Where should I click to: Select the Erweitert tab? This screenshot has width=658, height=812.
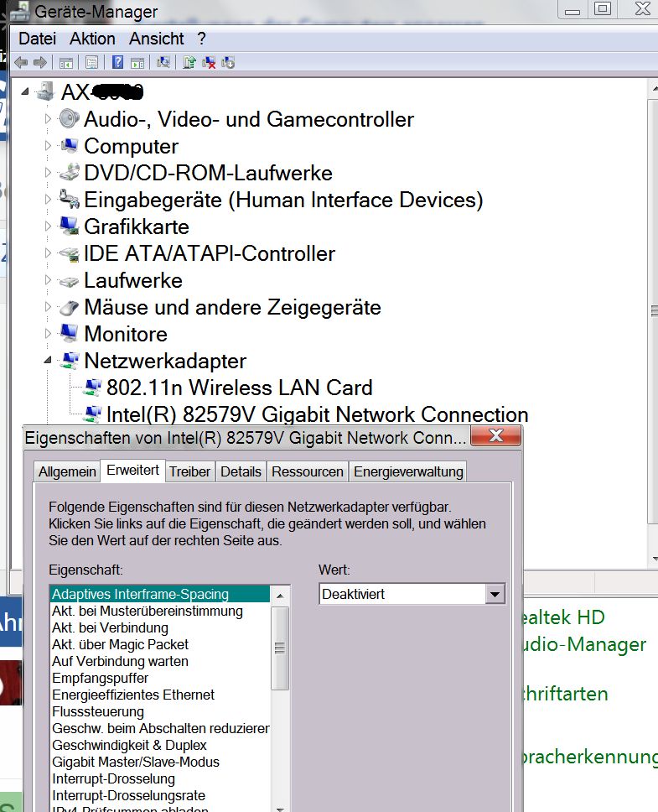[x=133, y=471]
